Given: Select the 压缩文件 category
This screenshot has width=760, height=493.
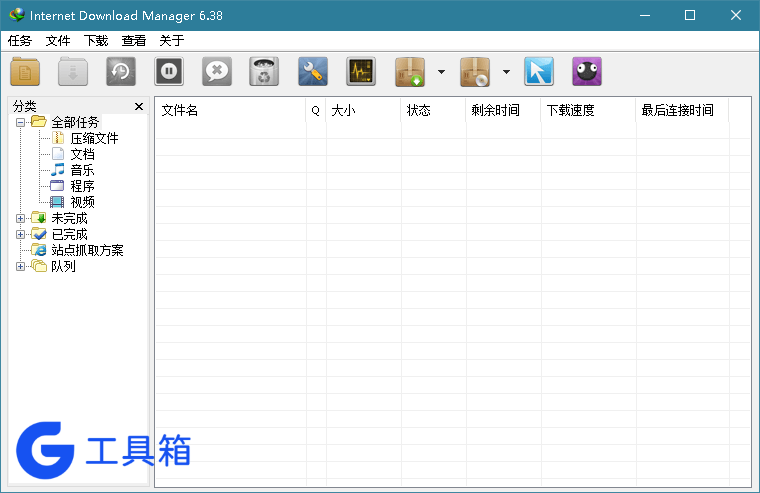Looking at the screenshot, I should (94, 139).
